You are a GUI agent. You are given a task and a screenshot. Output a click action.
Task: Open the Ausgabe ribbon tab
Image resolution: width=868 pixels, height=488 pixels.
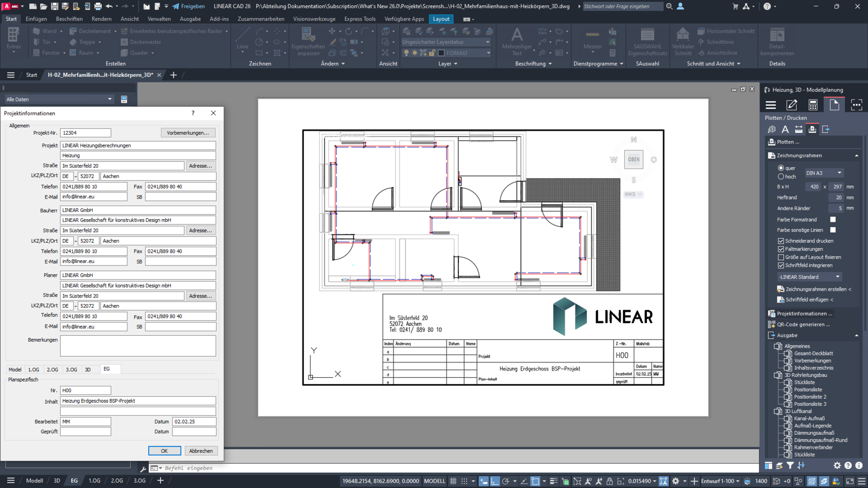click(190, 19)
